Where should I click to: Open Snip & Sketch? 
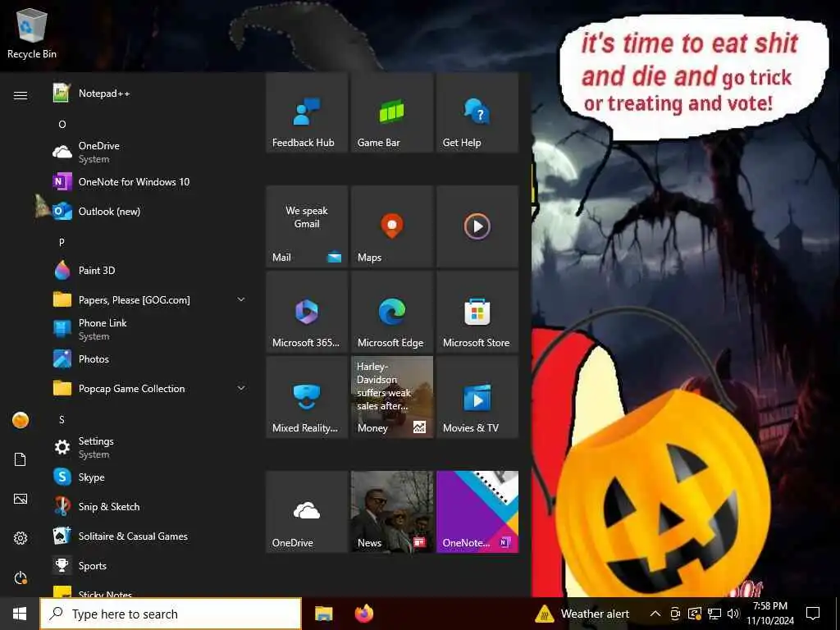pos(148,506)
